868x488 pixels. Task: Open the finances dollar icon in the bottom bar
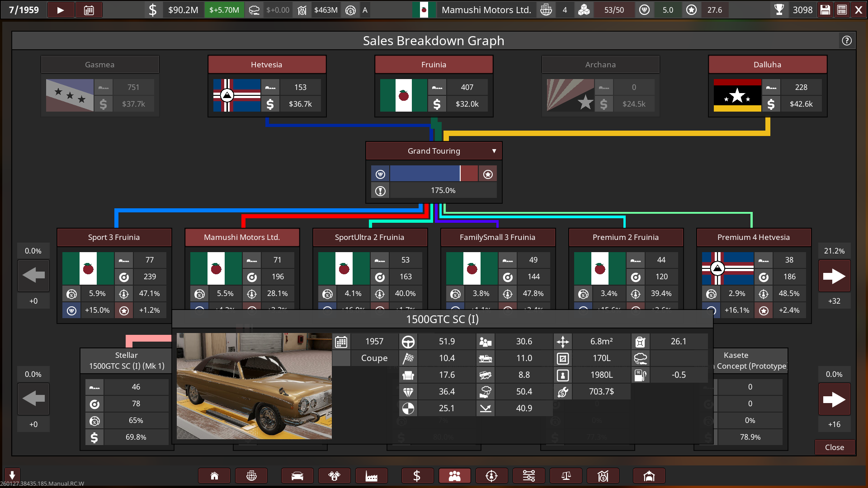(x=417, y=476)
